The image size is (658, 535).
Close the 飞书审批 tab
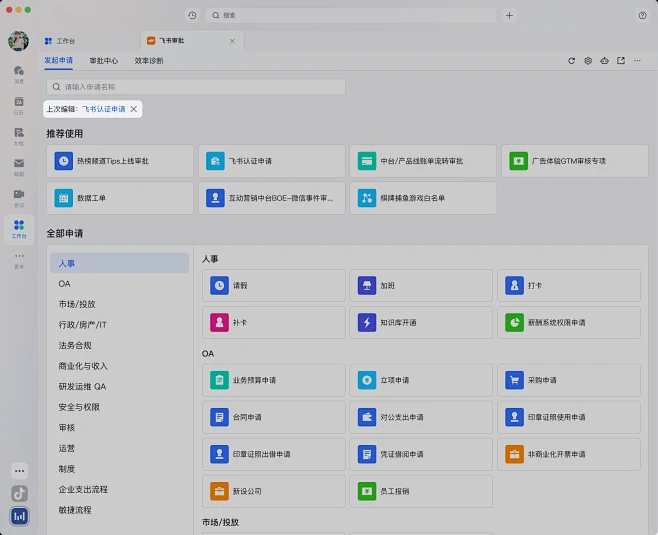point(233,41)
